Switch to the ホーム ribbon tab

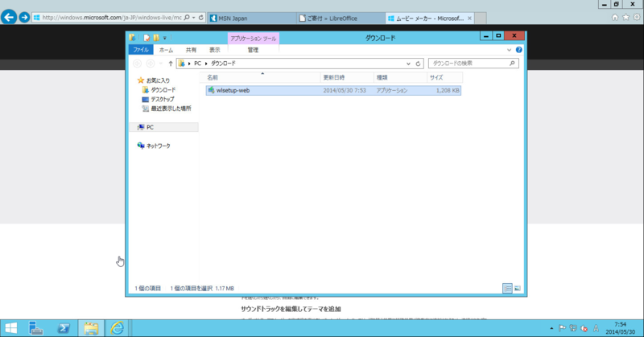(166, 50)
